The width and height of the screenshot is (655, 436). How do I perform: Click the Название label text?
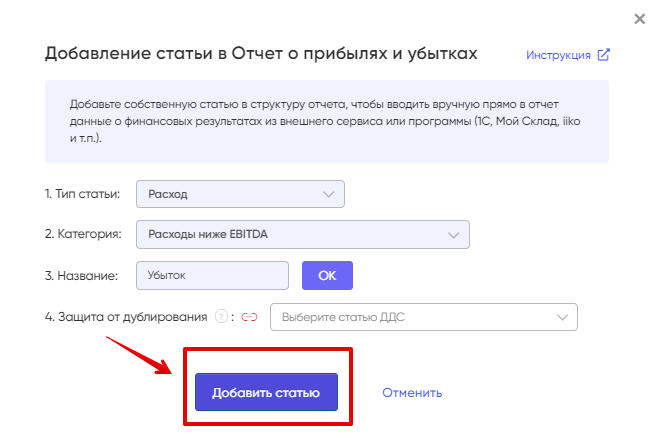[81, 276]
